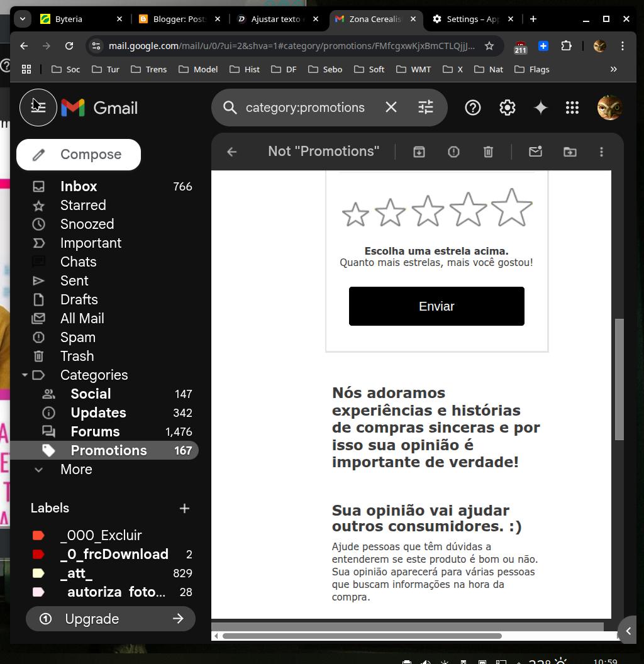This screenshot has height=664, width=644.
Task: Toggle the Gmail main menu hamburger icon
Action: tap(38, 108)
